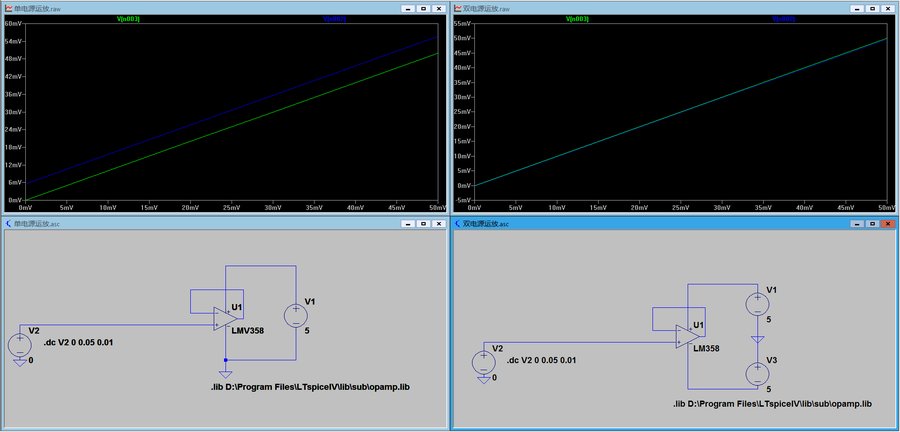Click the waveform icon in 双电源运放.raw title bar
The width and height of the screenshot is (900, 432).
coord(459,7)
